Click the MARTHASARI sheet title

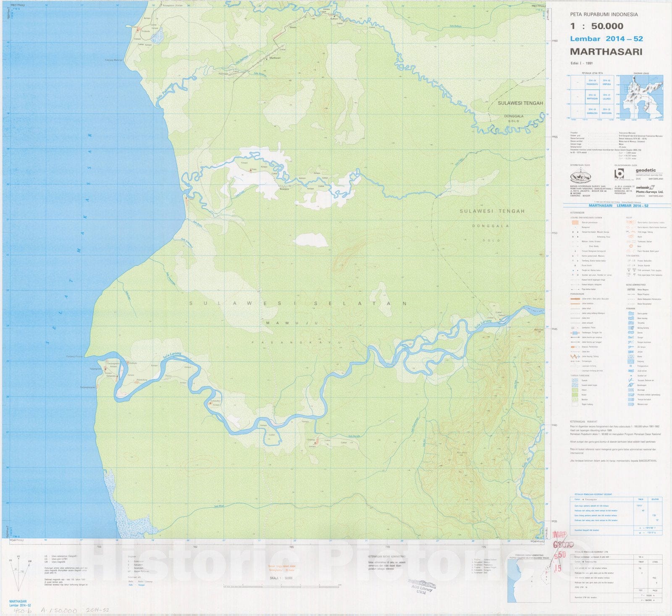pyautogui.click(x=606, y=52)
